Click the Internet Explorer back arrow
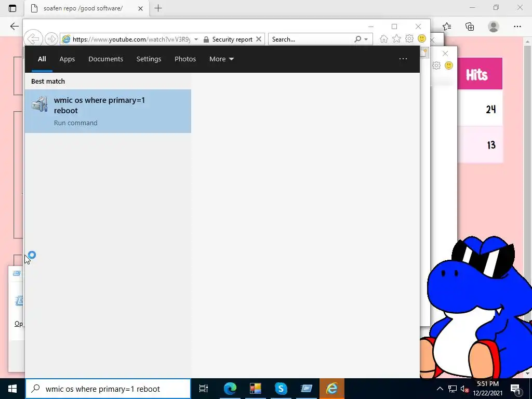Screen dimensions: 532x399 click(33, 39)
